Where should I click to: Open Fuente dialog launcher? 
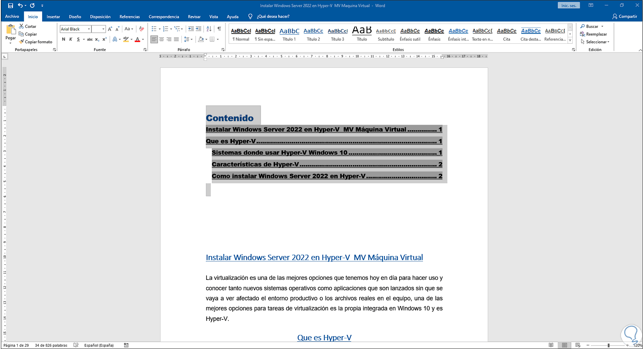145,50
